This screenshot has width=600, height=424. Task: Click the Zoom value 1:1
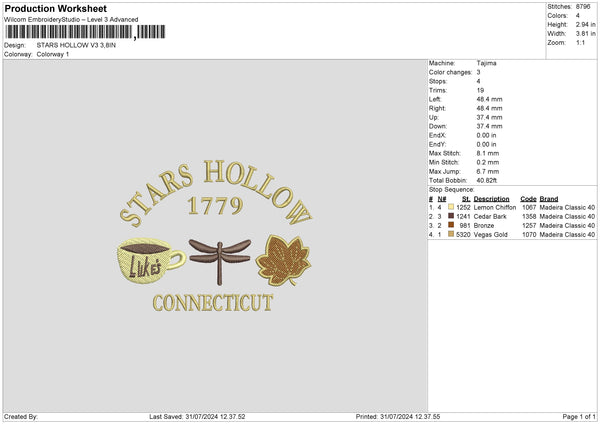[x=580, y=43]
